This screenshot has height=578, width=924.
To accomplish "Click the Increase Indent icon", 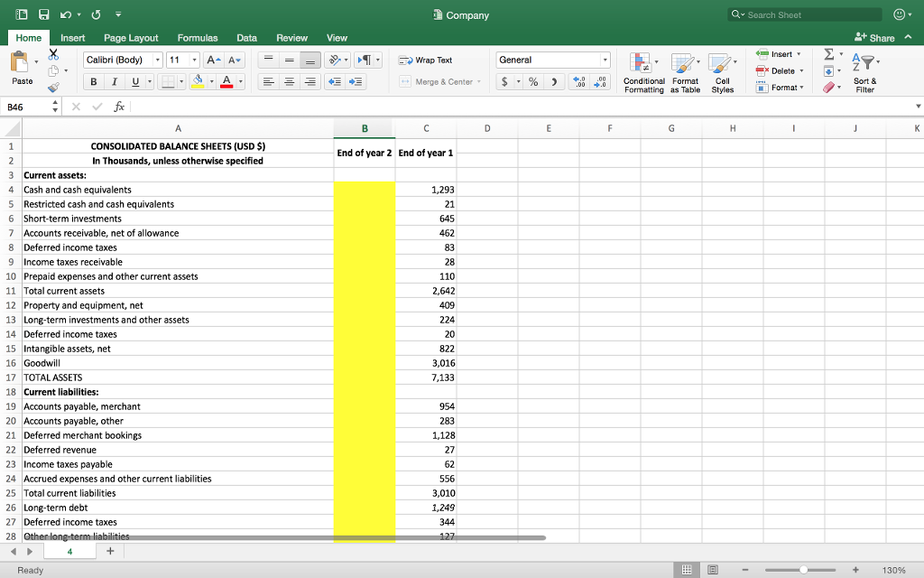I will coord(356,82).
